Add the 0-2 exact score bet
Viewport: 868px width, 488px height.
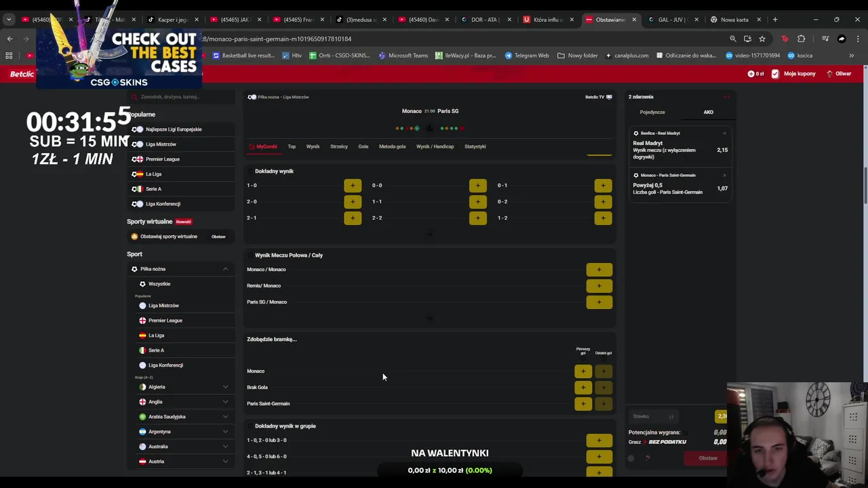(603, 201)
